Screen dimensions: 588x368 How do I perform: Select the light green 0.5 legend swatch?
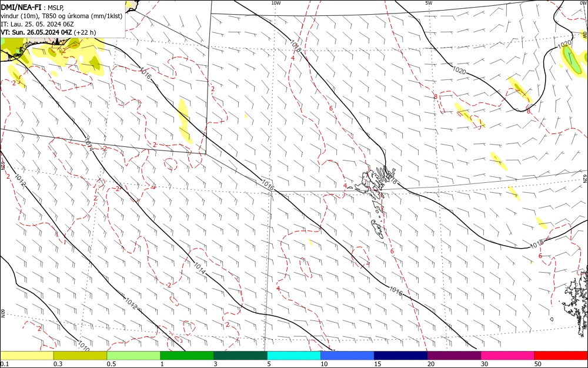click(x=133, y=356)
